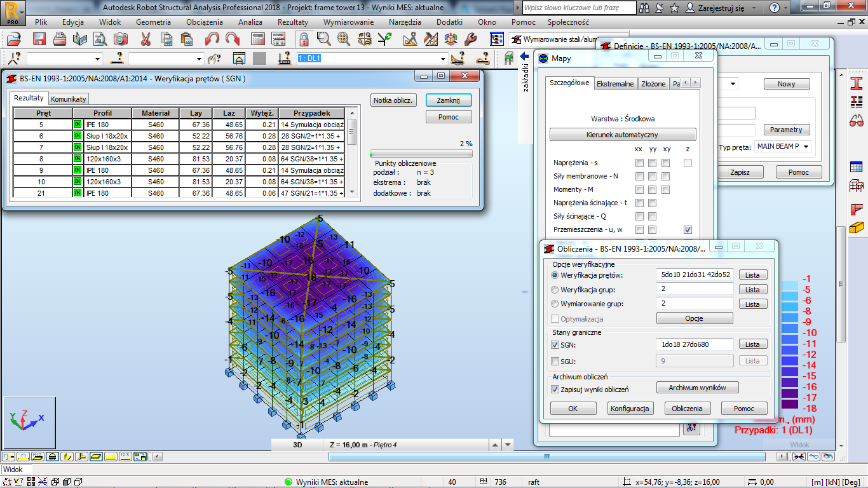The height and width of the screenshot is (488, 868).
Task: Open the Obciążenia menu
Action: tap(205, 22)
